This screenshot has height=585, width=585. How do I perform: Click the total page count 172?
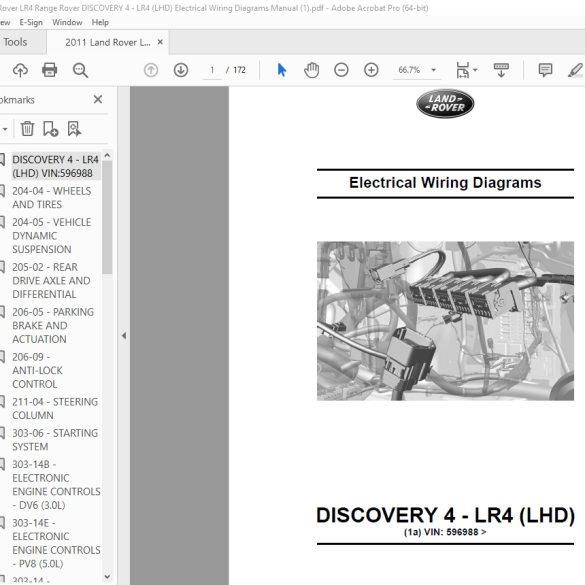[x=240, y=70]
